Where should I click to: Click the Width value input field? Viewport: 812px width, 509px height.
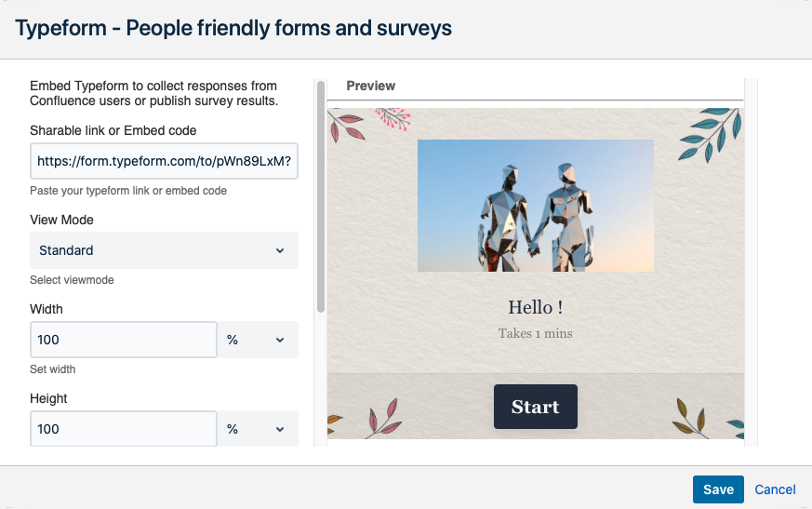[x=124, y=340]
